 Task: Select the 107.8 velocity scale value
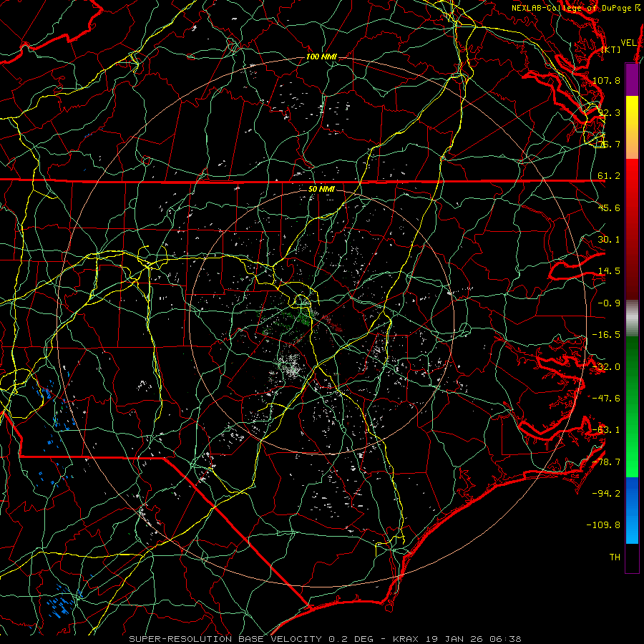(606, 80)
